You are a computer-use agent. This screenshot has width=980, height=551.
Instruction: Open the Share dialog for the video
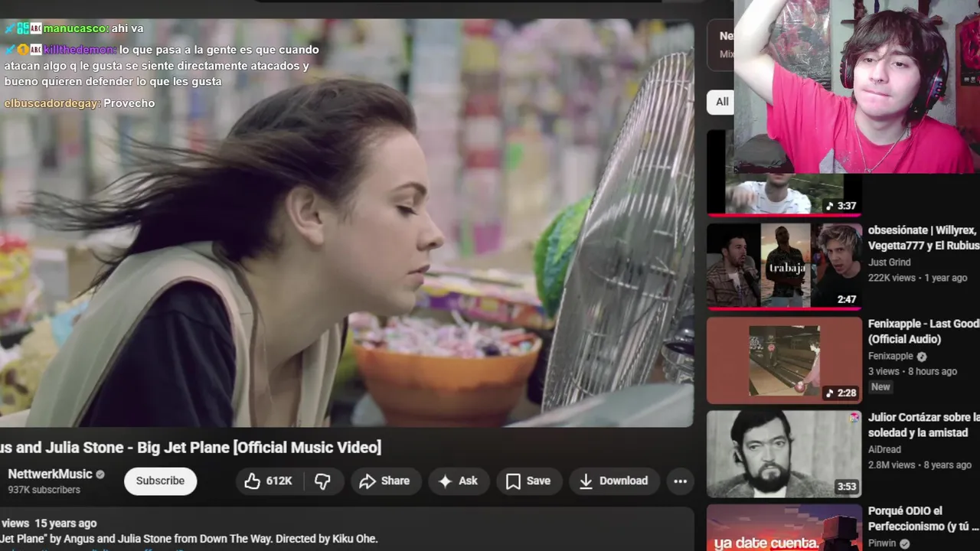(386, 481)
